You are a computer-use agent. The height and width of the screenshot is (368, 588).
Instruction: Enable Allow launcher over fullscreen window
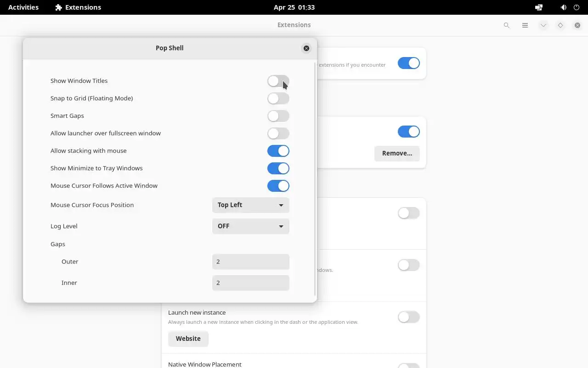point(278,133)
